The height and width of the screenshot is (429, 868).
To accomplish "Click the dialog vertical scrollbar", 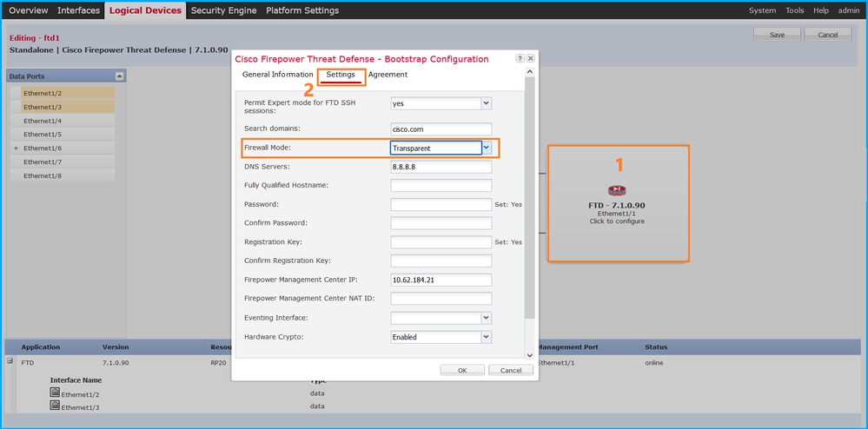I will (x=529, y=198).
